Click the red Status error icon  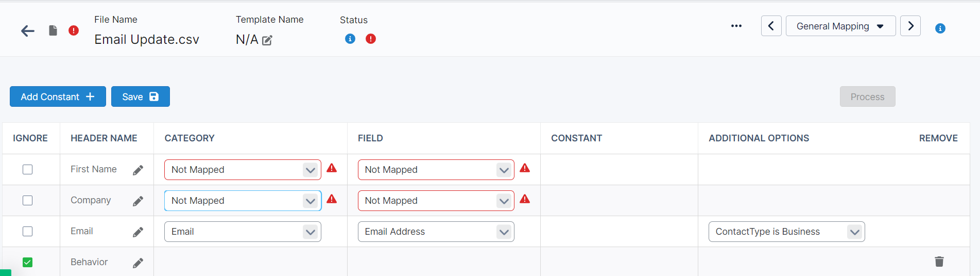pos(371,39)
